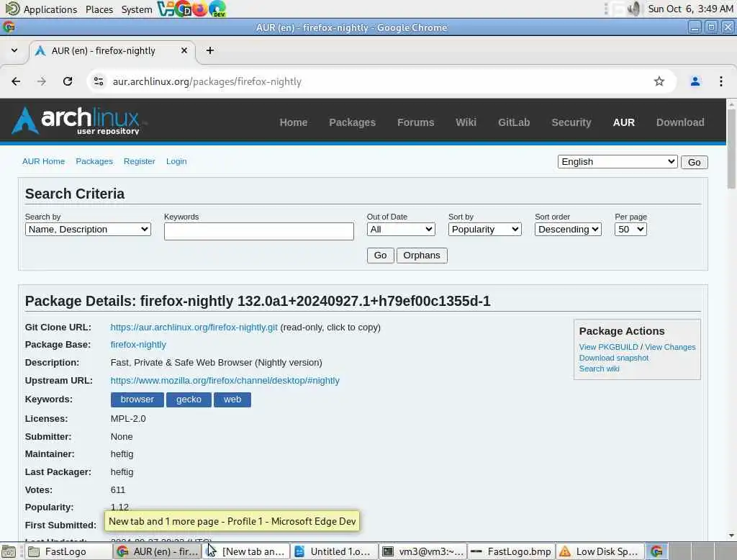
Task: Open Search by dropdown (Name, Description)
Action: pos(88,230)
